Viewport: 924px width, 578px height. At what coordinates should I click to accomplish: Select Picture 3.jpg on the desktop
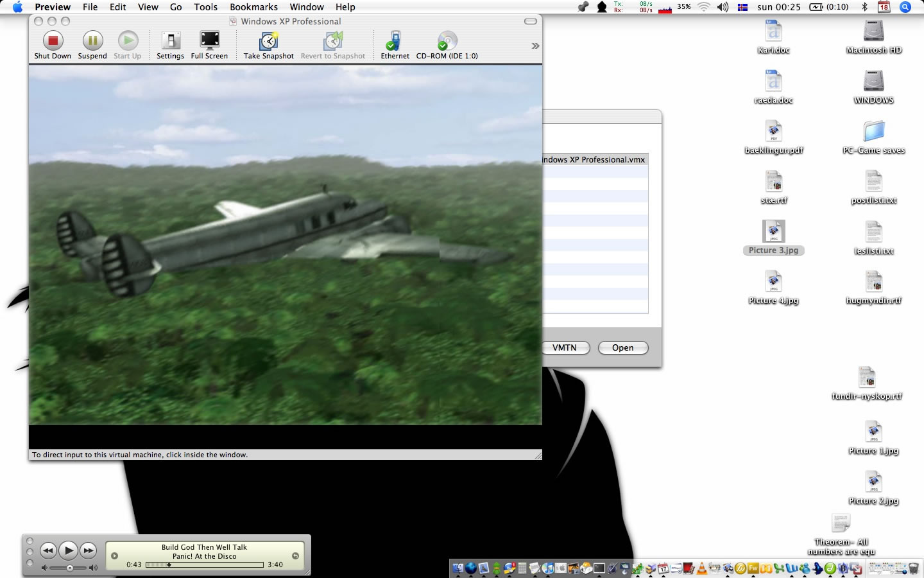774,238
